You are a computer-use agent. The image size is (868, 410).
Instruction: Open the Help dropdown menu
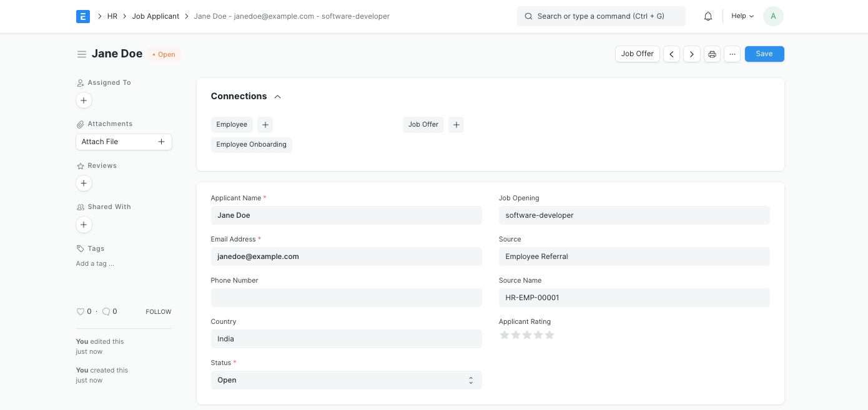[742, 16]
